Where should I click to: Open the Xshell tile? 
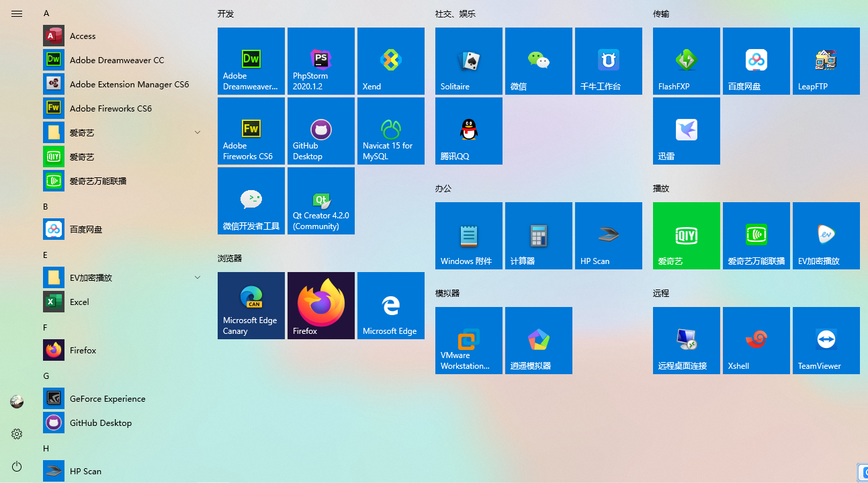(756, 341)
